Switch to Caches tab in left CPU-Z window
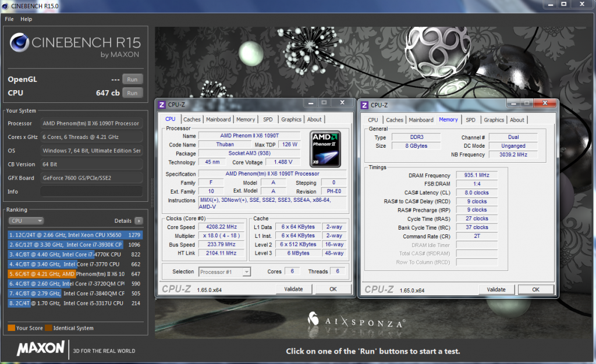This screenshot has width=596, height=364. point(192,120)
